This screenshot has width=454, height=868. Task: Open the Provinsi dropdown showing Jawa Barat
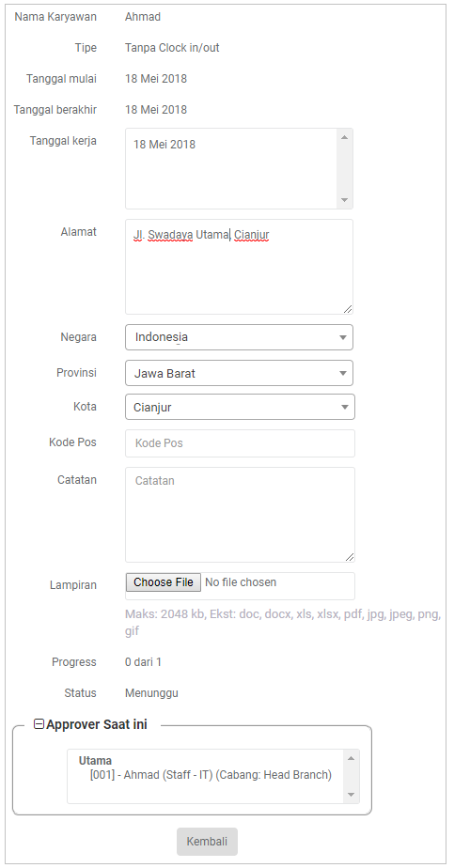[x=239, y=373]
